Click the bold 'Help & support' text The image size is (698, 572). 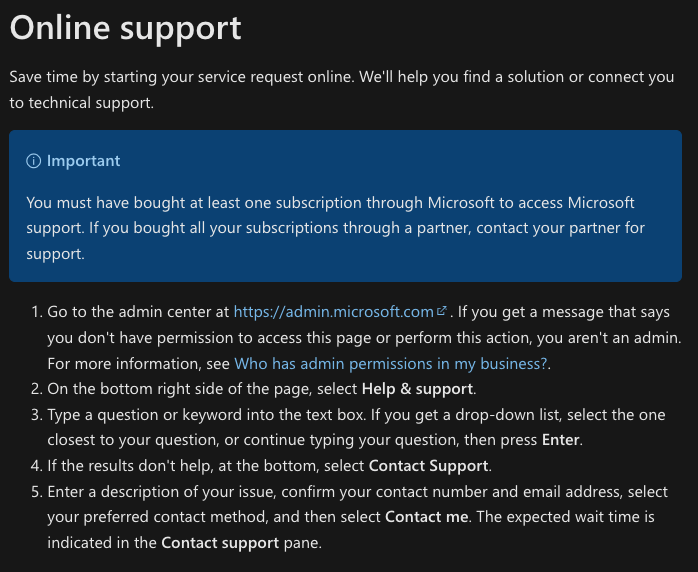click(417, 389)
